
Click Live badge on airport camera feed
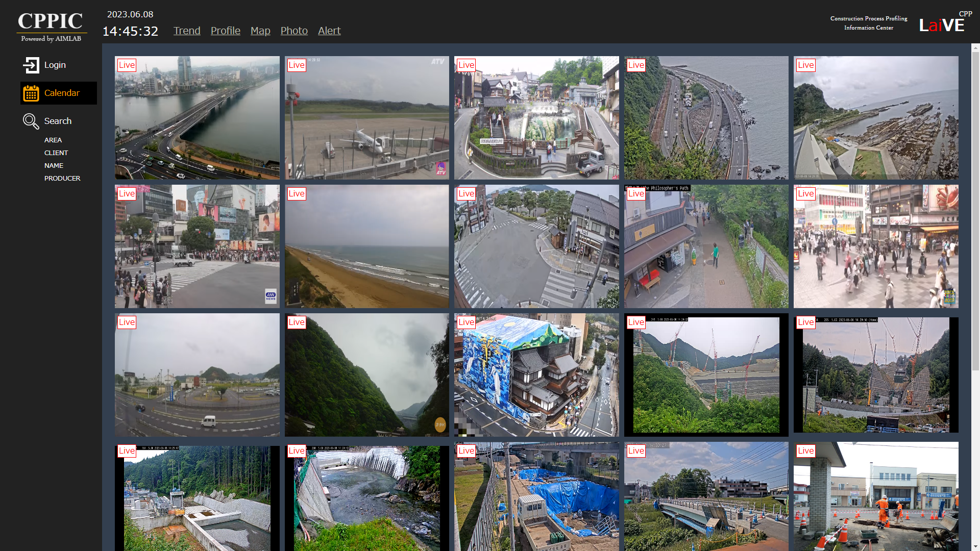coord(296,65)
